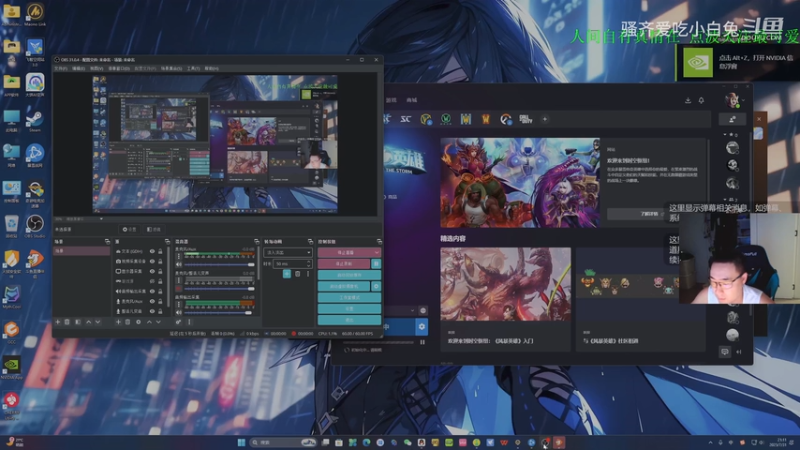Image resolution: width=800 pixels, height=450 pixels.
Task: Click the globe region icon in Battle.net
Action: click(x=423, y=310)
